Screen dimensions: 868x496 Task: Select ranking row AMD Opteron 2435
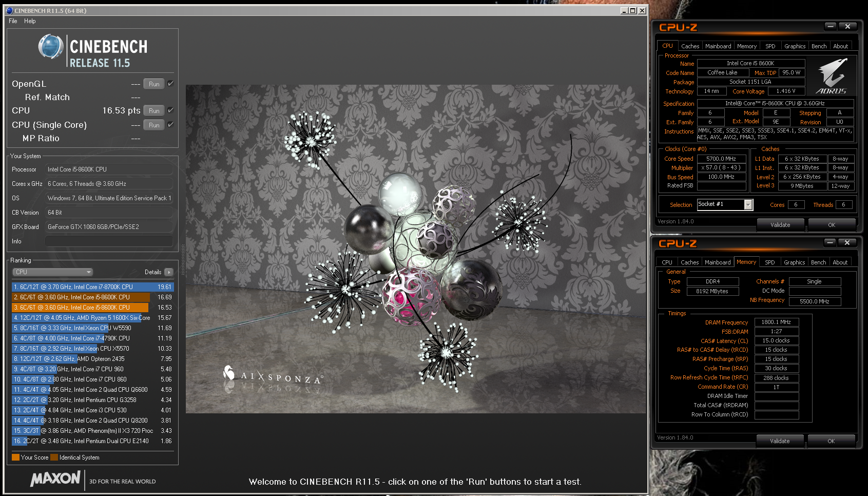pyautogui.click(x=93, y=359)
